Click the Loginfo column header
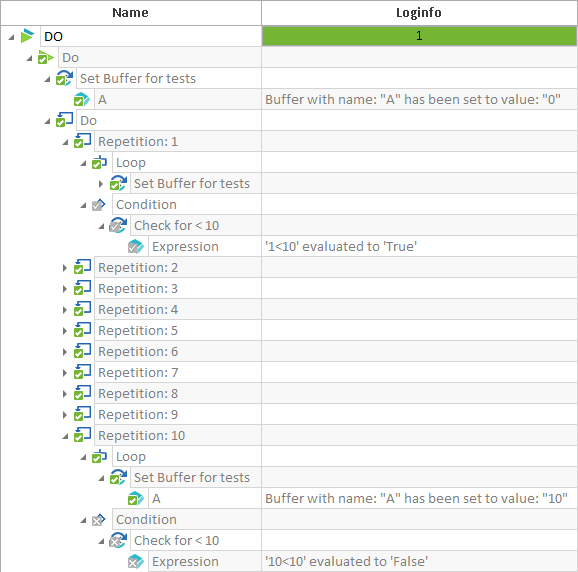578x572 pixels. click(419, 13)
